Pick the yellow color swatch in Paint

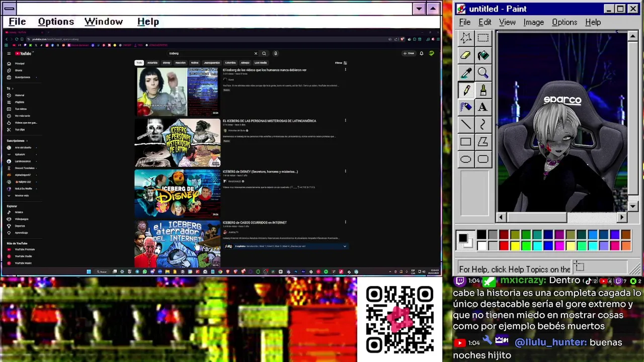click(x=515, y=245)
